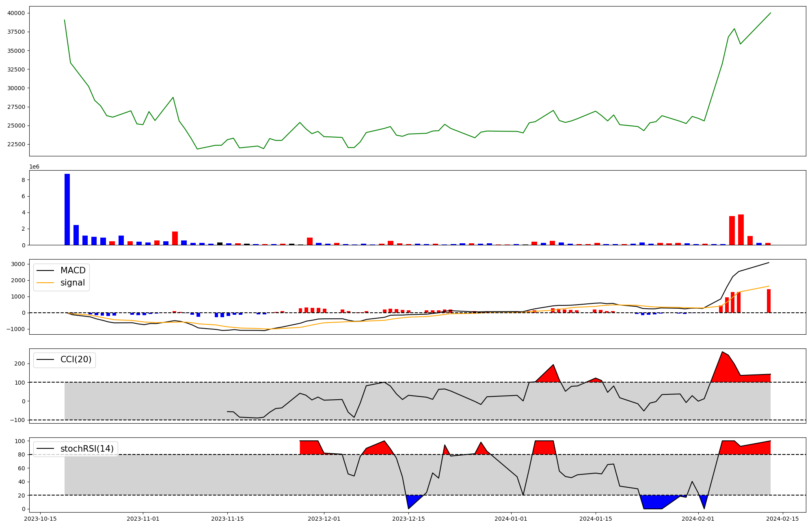The width and height of the screenshot is (812, 528).
Task: Click the 2024-01-15 x-axis date label
Action: click(x=596, y=519)
